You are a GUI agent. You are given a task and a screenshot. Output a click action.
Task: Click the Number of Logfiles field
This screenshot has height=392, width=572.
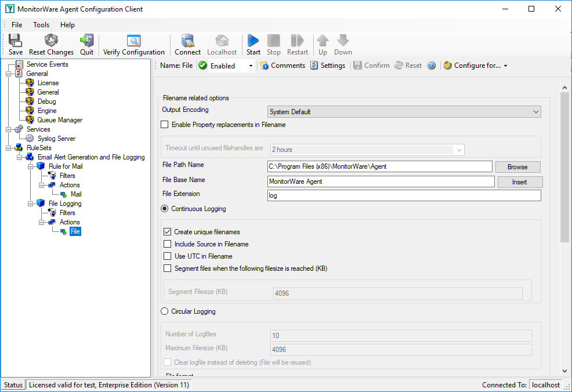tap(401, 336)
